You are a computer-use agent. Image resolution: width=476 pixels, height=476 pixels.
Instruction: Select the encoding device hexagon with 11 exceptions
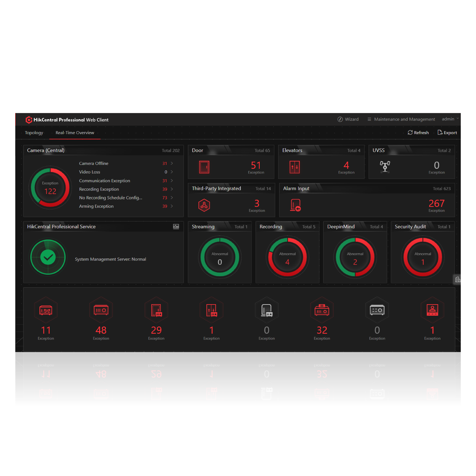point(46,310)
